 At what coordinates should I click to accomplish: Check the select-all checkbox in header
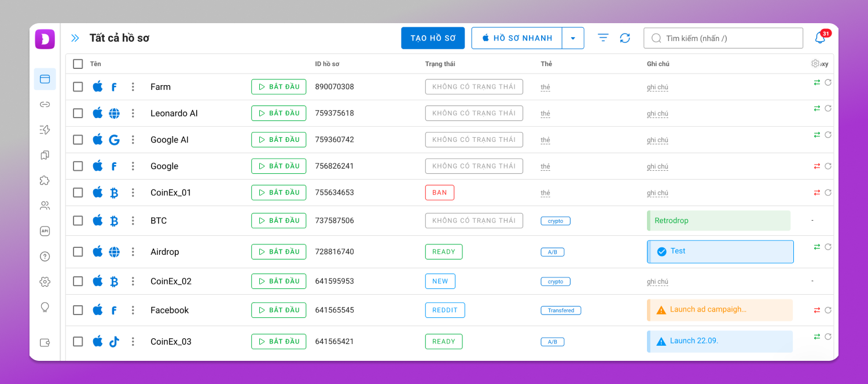coord(78,64)
